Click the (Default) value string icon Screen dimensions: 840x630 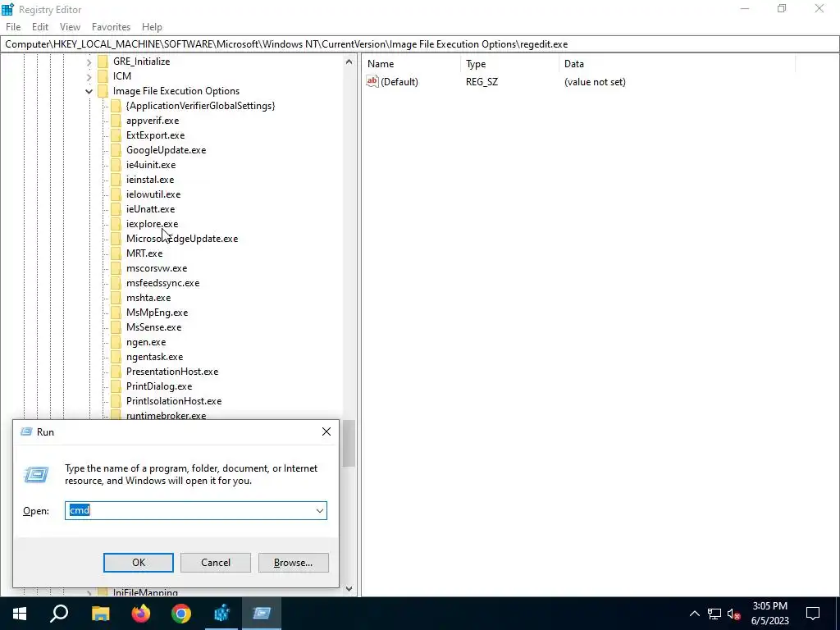pos(372,81)
